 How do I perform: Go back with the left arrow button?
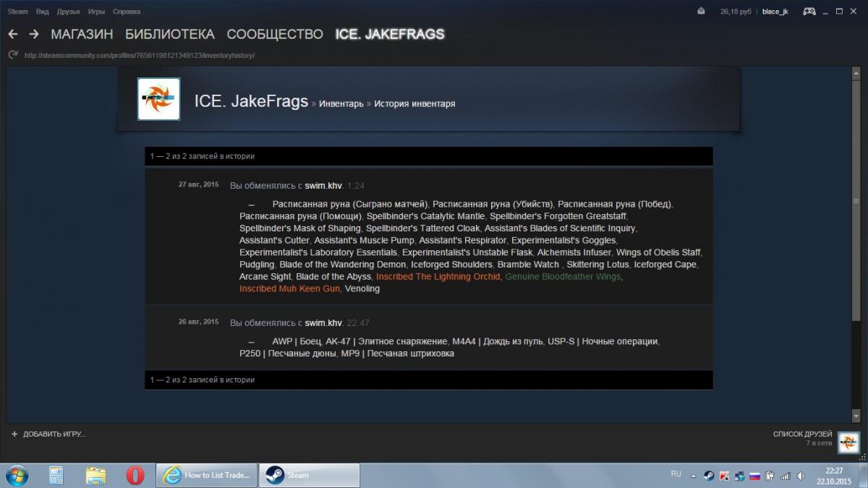tap(13, 34)
